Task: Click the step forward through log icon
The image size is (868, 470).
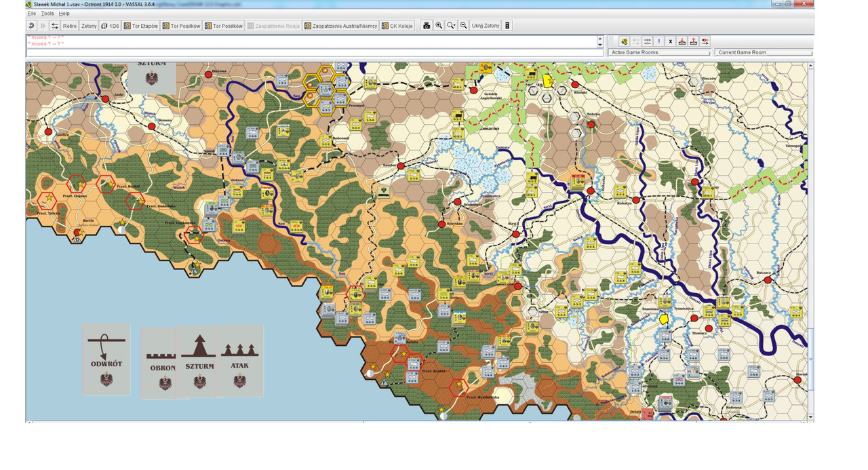Action: [43, 26]
